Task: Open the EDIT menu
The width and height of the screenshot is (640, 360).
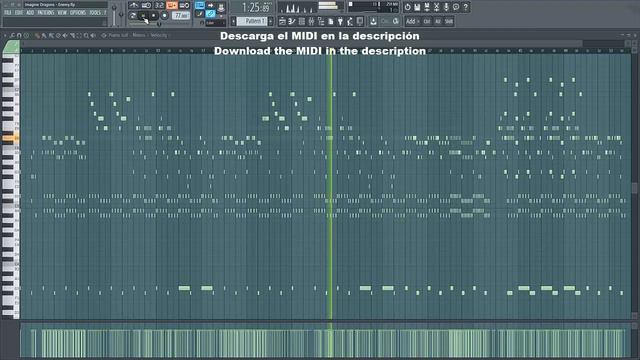Action: tap(19, 13)
